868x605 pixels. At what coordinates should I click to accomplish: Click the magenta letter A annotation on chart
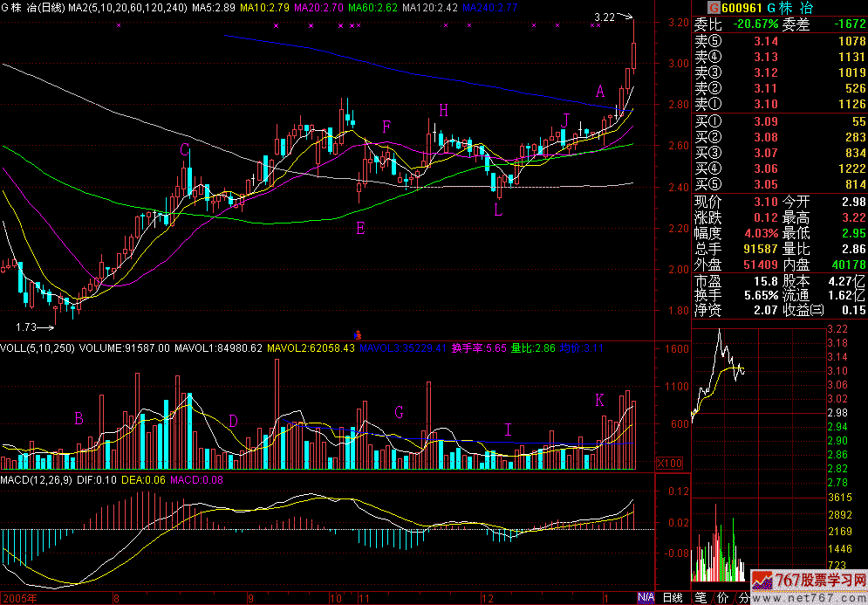tap(600, 91)
